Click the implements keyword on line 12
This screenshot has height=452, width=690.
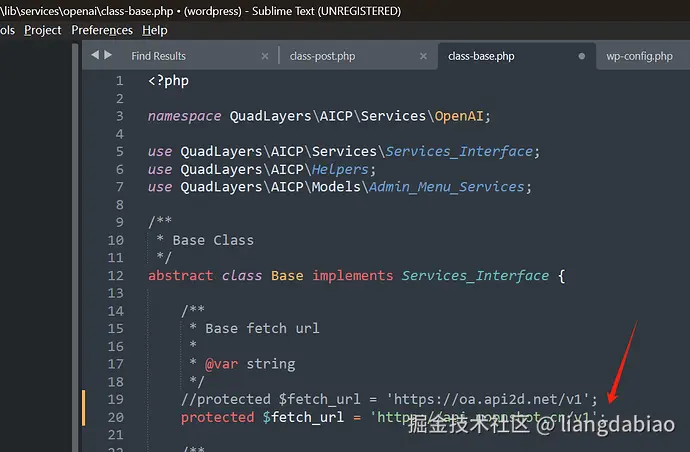point(352,276)
